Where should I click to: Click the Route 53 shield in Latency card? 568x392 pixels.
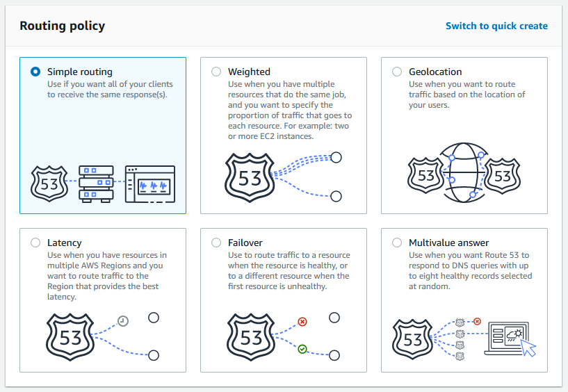pos(70,337)
